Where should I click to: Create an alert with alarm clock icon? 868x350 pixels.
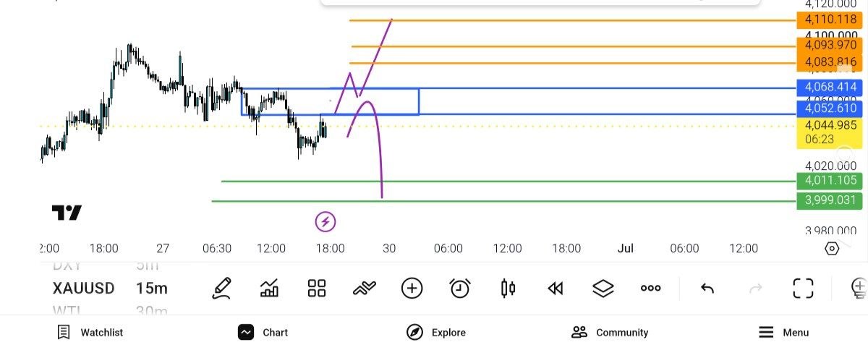tap(459, 288)
